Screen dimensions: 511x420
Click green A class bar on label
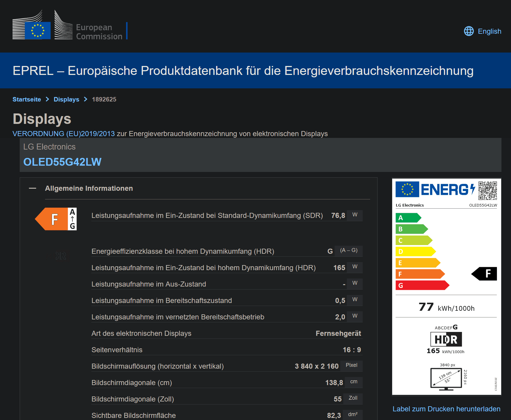click(408, 218)
